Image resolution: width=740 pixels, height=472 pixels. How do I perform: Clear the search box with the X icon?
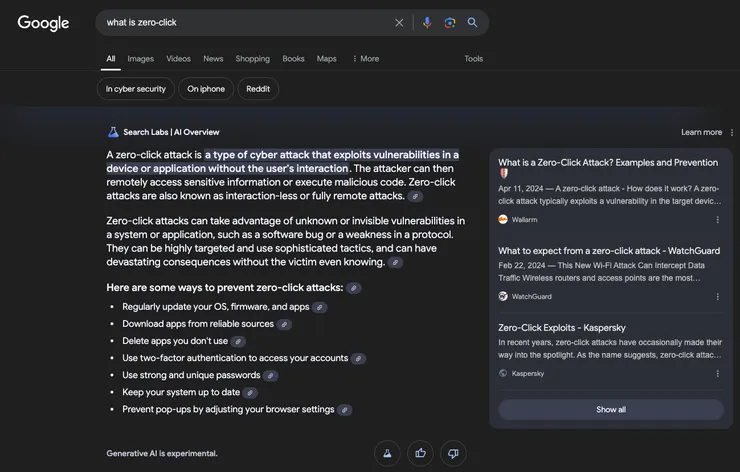coord(399,23)
